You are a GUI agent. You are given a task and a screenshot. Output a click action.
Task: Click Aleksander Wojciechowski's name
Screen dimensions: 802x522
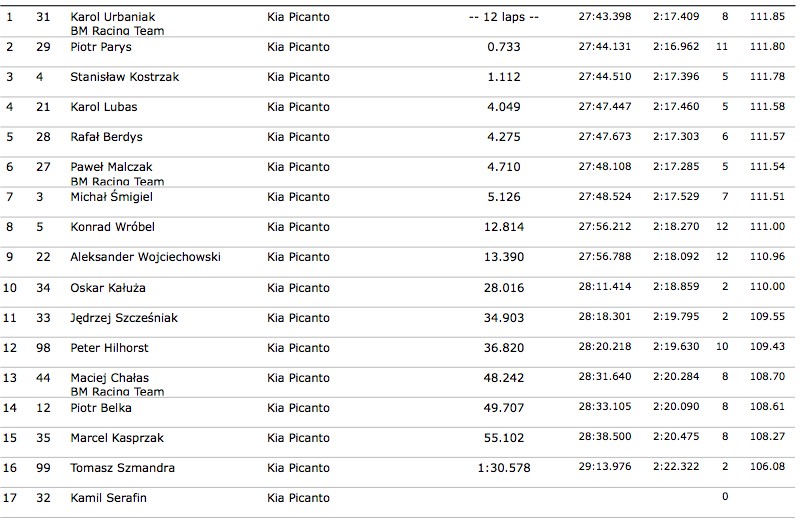pyautogui.click(x=146, y=257)
